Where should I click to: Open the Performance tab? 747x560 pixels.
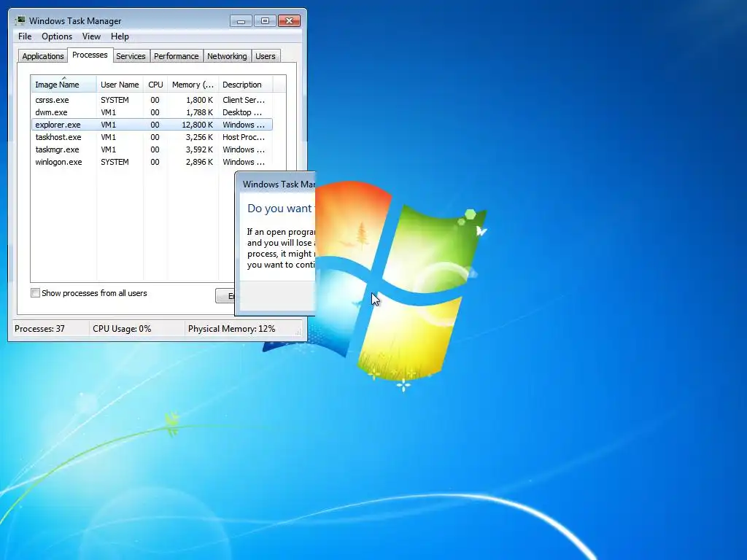[x=176, y=56]
